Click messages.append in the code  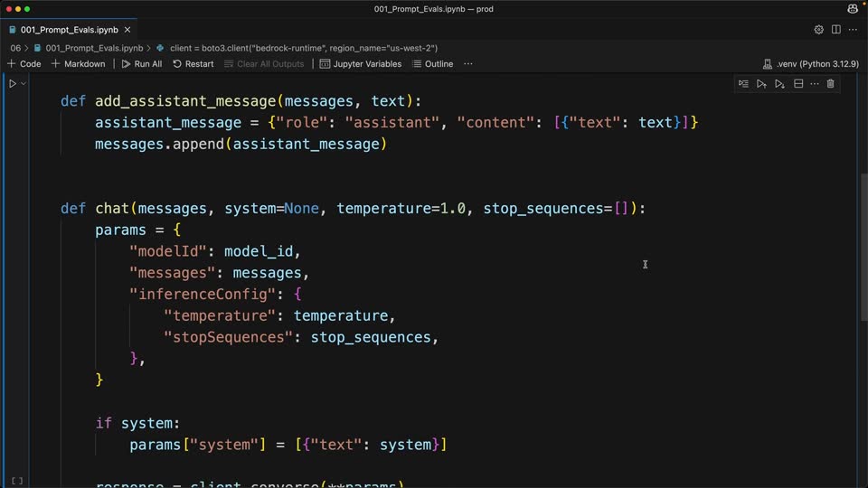[159, 145]
